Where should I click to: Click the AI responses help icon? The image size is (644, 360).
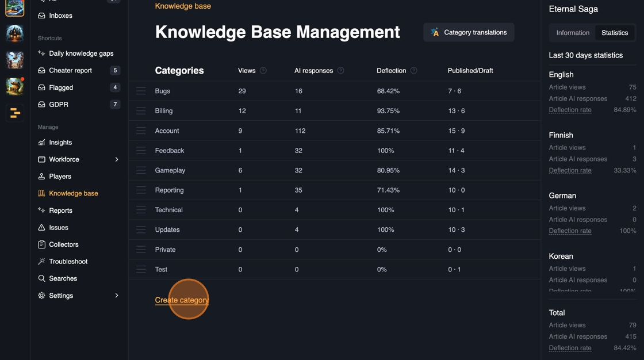[x=341, y=71]
